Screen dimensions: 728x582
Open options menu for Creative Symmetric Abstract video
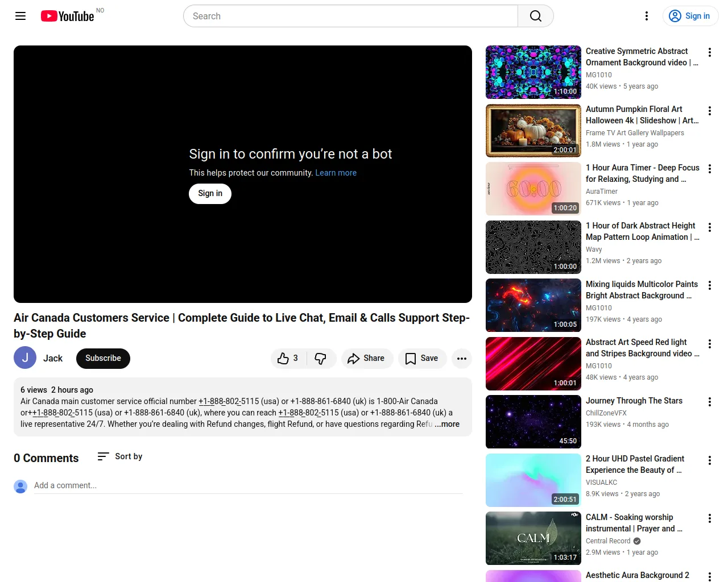tap(710, 52)
